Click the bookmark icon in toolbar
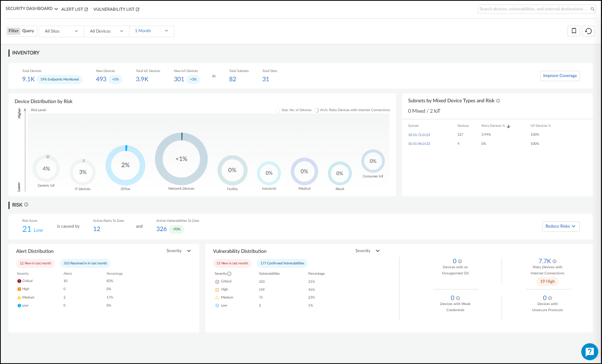This screenshot has width=602, height=364. (574, 31)
